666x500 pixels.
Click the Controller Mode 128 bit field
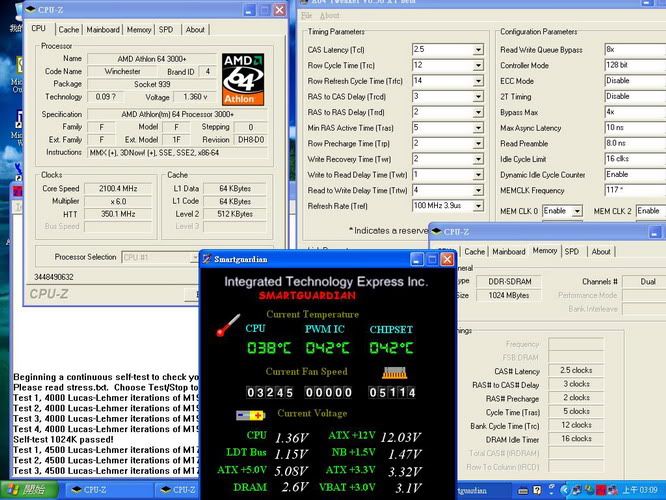pyautogui.click(x=635, y=65)
